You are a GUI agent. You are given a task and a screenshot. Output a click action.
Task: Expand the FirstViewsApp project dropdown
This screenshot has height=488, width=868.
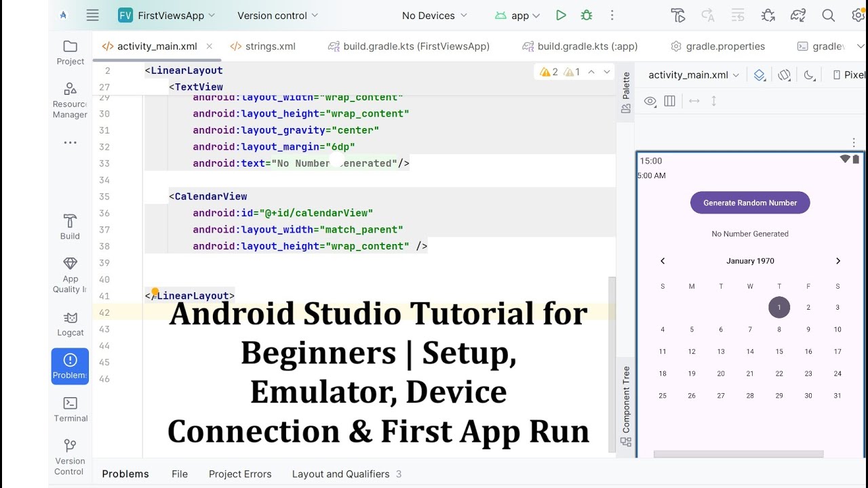coord(166,15)
